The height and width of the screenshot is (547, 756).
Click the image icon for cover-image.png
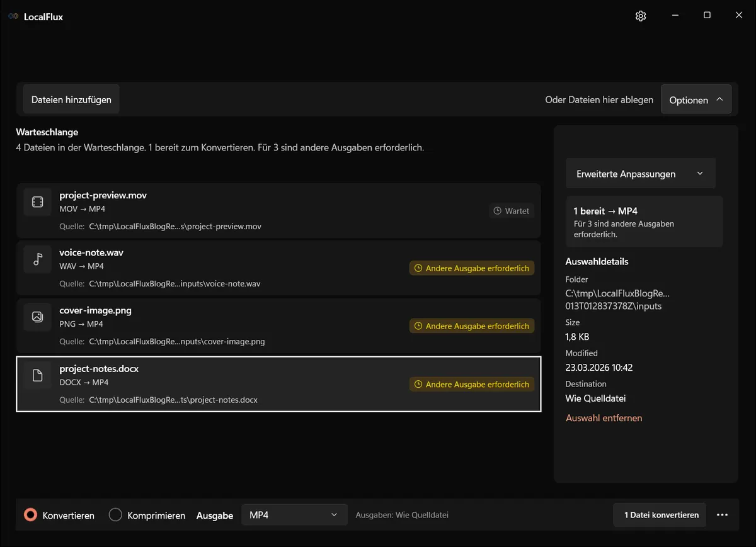pos(37,317)
